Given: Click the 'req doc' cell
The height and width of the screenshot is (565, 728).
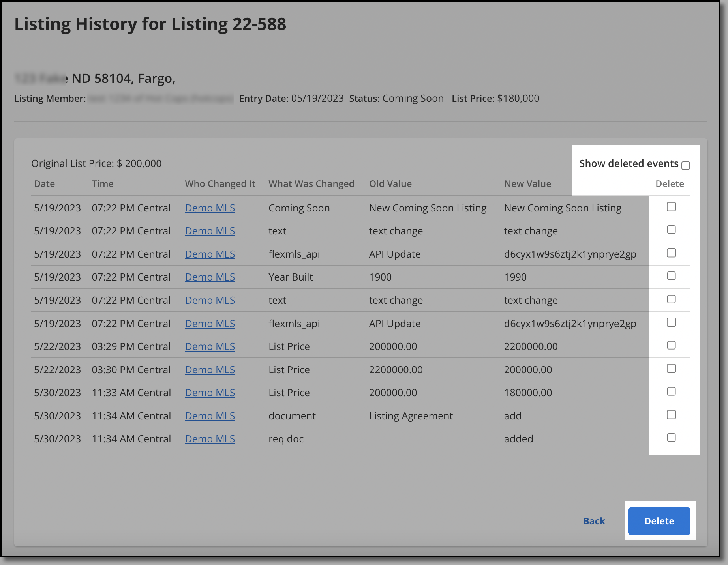Looking at the screenshot, I should (286, 439).
